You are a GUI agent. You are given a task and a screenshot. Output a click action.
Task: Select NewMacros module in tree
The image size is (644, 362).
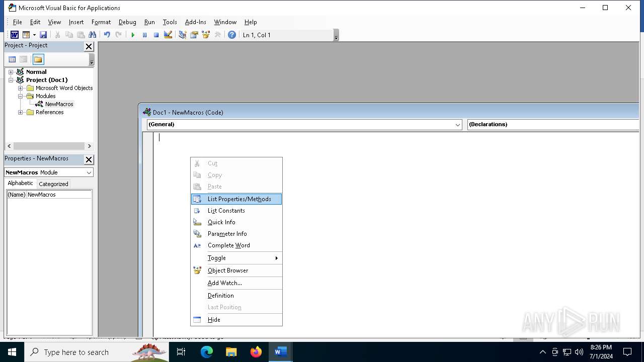[x=59, y=104]
